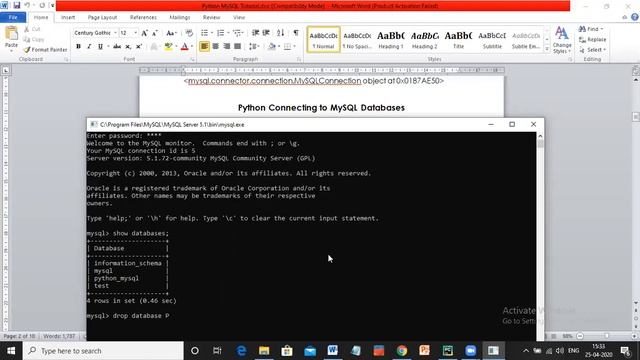Click the Font Color swatch button
The image size is (640, 360).
point(184,47)
